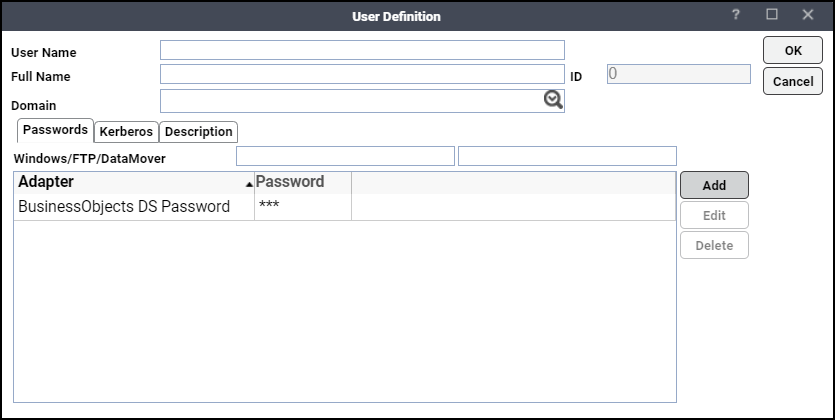Viewport: 835px width, 420px height.
Task: Click the second Windows/FTP/DataMover confirm field
Action: click(x=567, y=156)
